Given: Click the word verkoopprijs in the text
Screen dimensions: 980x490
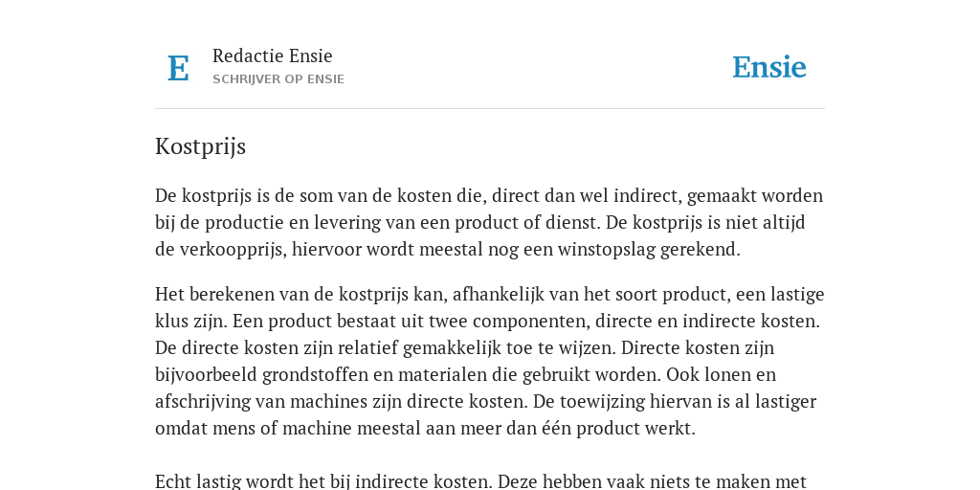Looking at the screenshot, I should tap(234, 250).
